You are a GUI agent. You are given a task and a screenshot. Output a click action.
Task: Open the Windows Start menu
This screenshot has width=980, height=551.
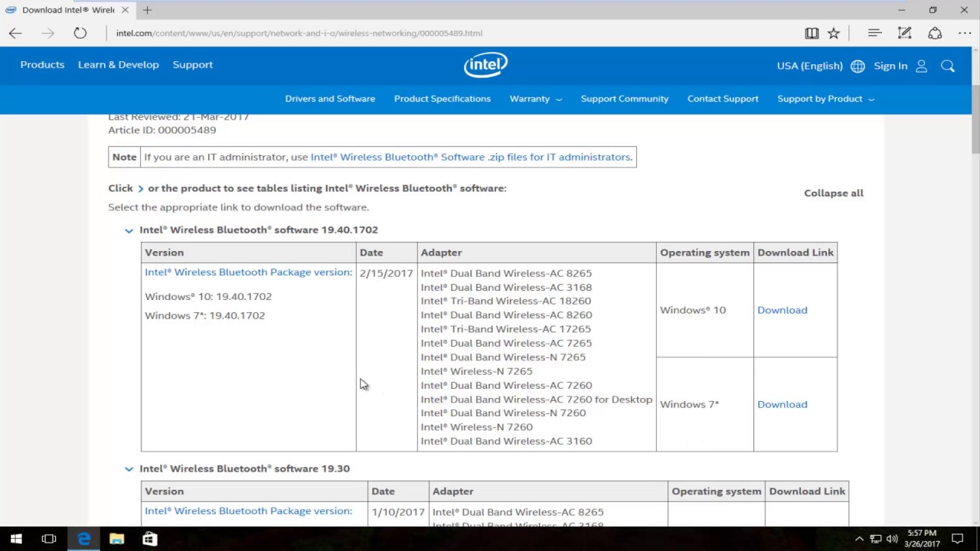[x=16, y=539]
